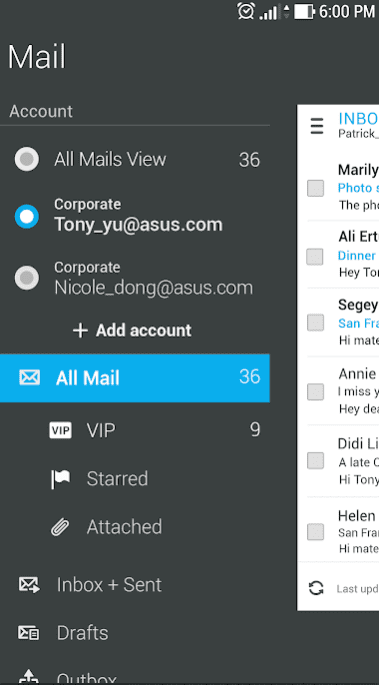Open the VIP folder icon
379x685 pixels.
60,430
